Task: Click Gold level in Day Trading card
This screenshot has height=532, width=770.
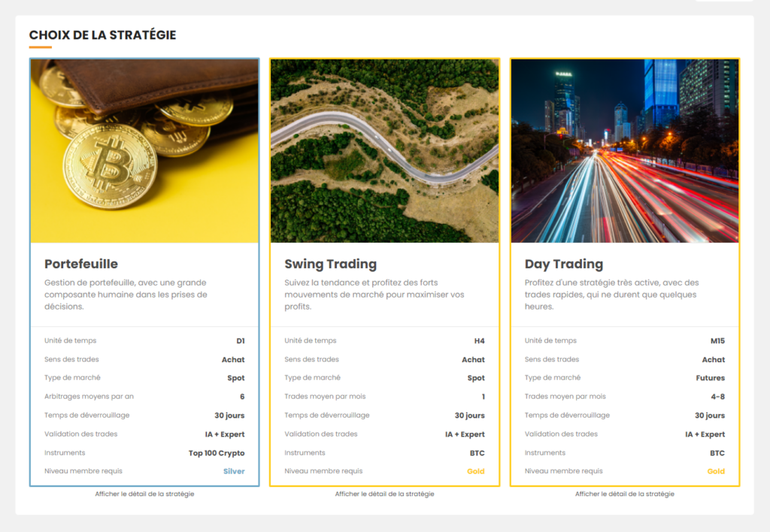Action: pos(716,471)
